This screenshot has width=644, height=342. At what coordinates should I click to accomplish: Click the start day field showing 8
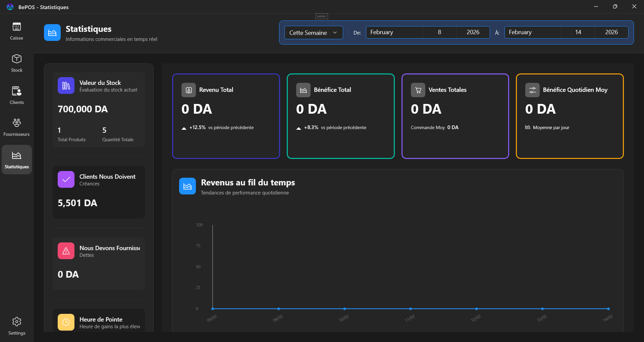(439, 32)
